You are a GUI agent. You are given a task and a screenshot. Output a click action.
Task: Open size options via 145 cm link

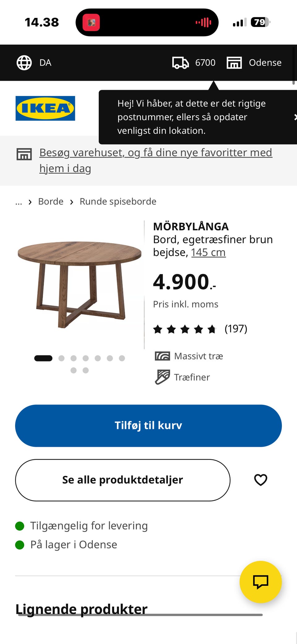[x=208, y=253]
